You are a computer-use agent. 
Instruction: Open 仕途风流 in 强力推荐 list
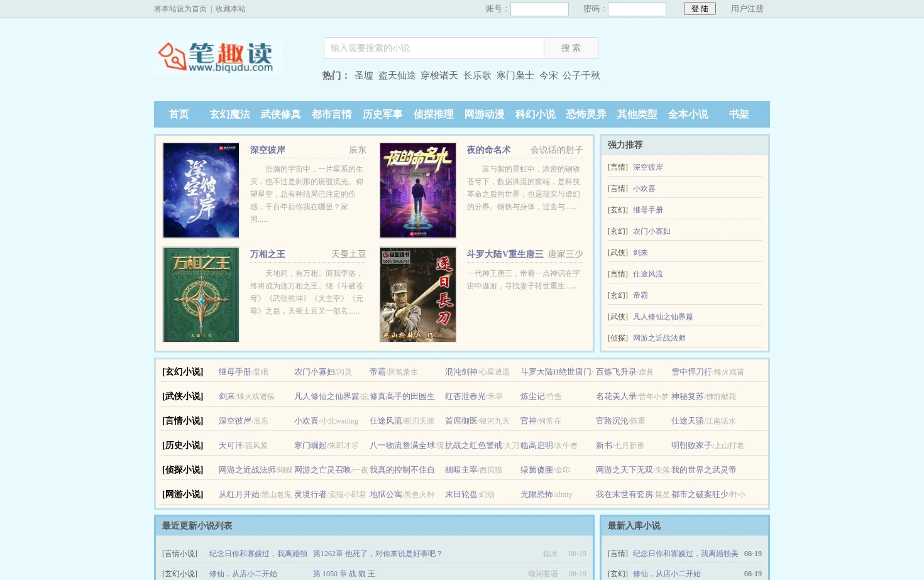[x=648, y=274]
